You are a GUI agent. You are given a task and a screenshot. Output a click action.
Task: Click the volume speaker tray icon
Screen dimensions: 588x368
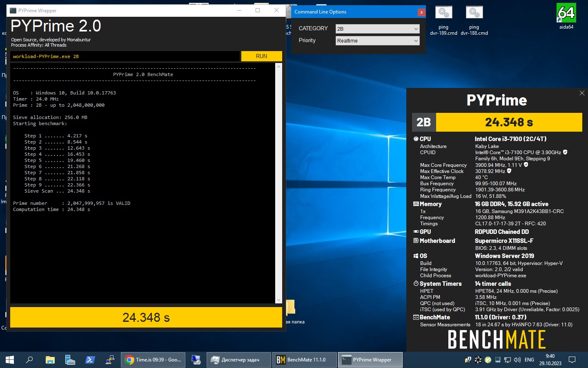[517, 360]
